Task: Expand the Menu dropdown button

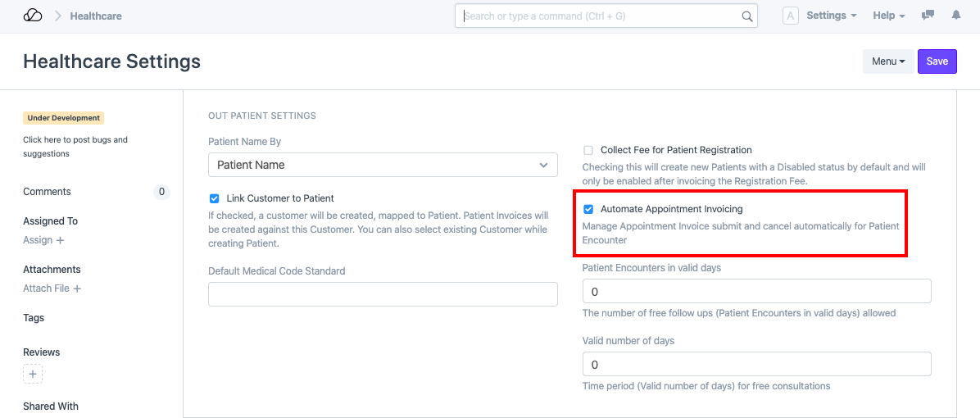Action: point(888,61)
